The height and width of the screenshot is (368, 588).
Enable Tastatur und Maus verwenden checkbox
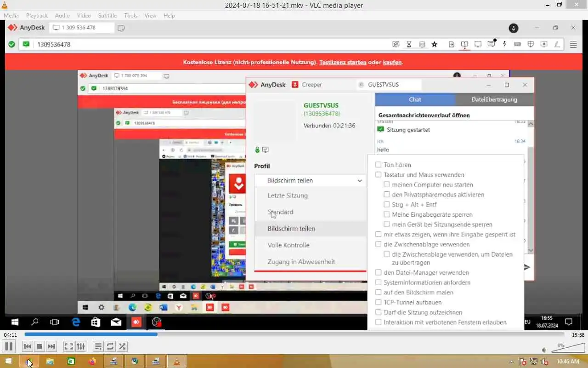click(x=379, y=175)
